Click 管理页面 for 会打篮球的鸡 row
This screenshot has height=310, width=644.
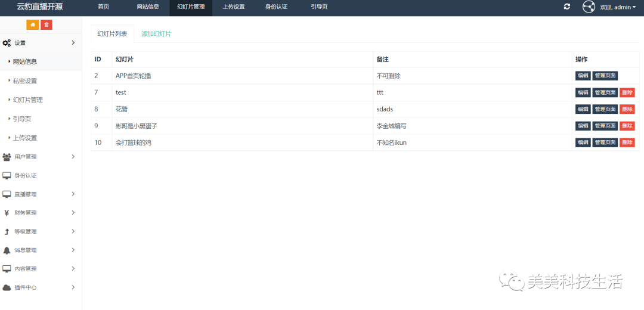tap(605, 142)
